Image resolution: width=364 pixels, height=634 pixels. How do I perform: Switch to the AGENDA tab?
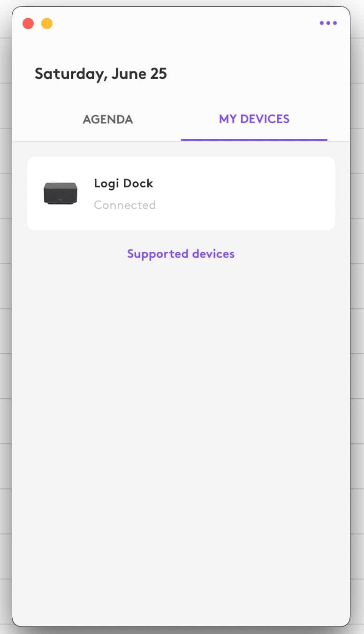tap(108, 119)
